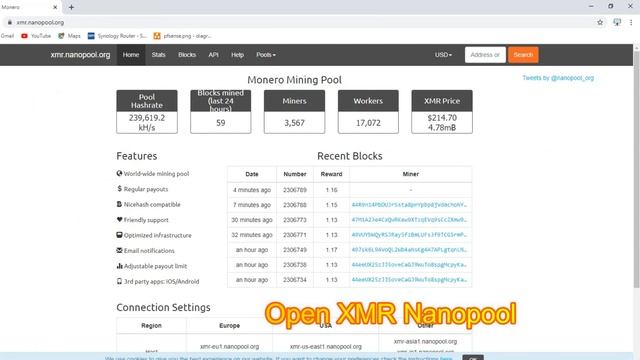Click the chart icon beside Adjustable payout limit

pyautogui.click(x=119, y=266)
